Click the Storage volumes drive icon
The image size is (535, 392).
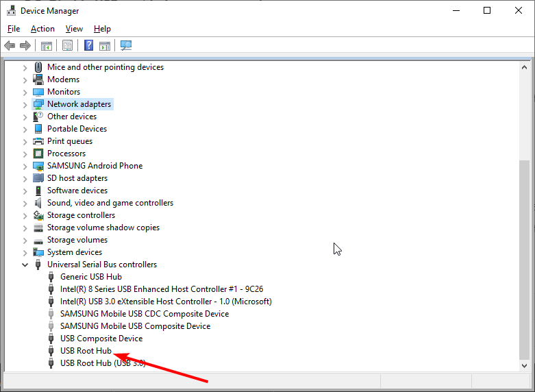pos(38,241)
